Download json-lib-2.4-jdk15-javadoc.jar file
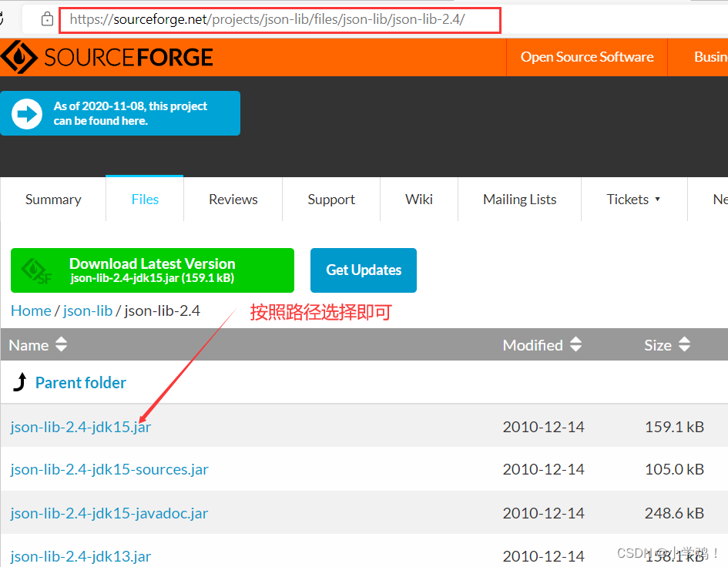The height and width of the screenshot is (567, 728). (109, 513)
